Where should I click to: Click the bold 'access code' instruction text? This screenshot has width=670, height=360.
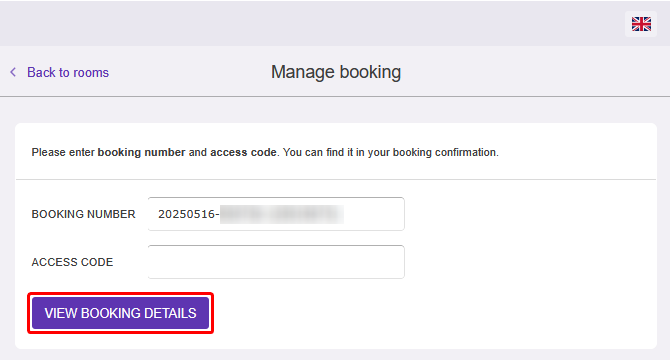tap(243, 152)
